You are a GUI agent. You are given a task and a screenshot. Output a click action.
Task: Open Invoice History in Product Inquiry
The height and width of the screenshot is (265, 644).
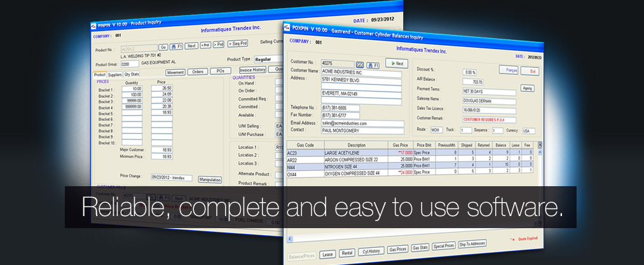[252, 70]
